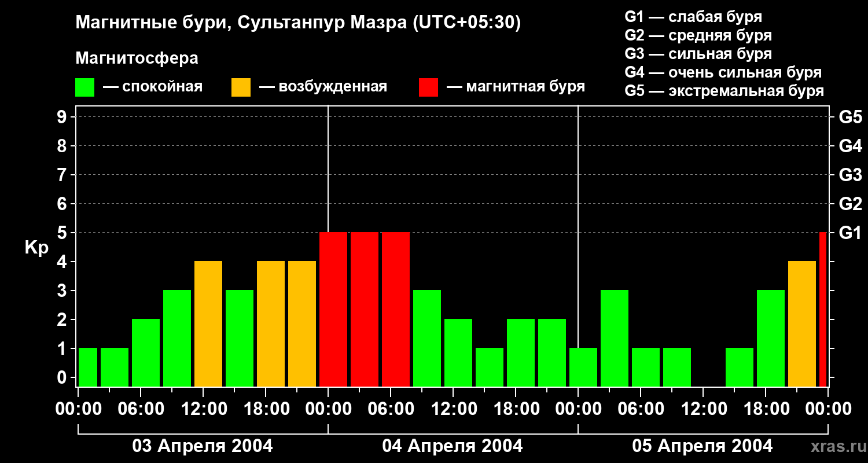Click the green Kp 3 bar at 18:00 on 05 Апреля
The width and height of the screenshot is (868, 463).
[771, 338]
